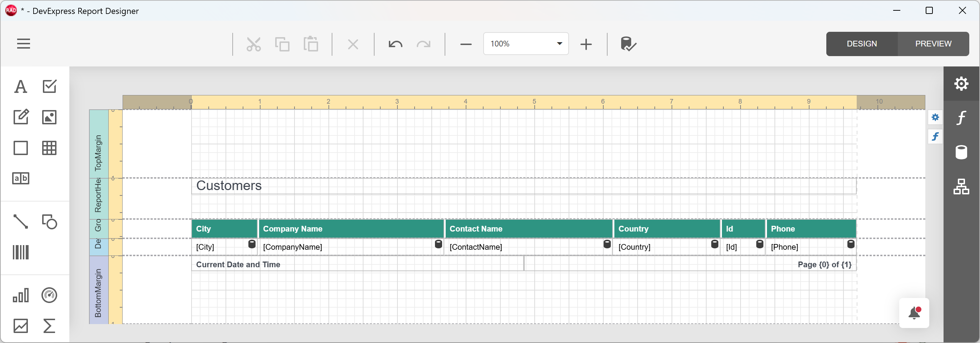This screenshot has height=343, width=980.
Task: Switch to the PREVIEW tab
Action: point(933,44)
